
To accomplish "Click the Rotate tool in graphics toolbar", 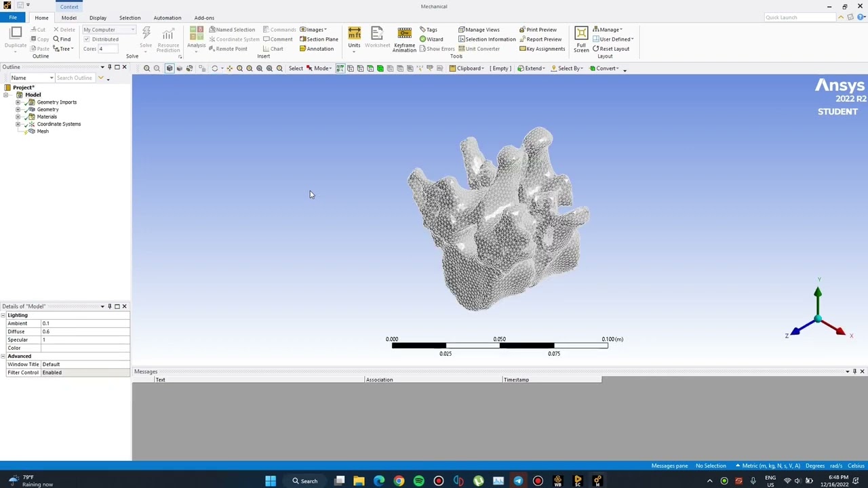I will pyautogui.click(x=215, y=68).
